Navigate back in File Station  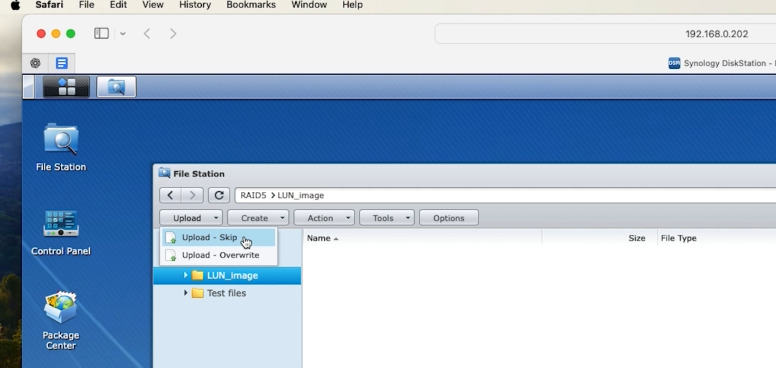click(x=170, y=195)
